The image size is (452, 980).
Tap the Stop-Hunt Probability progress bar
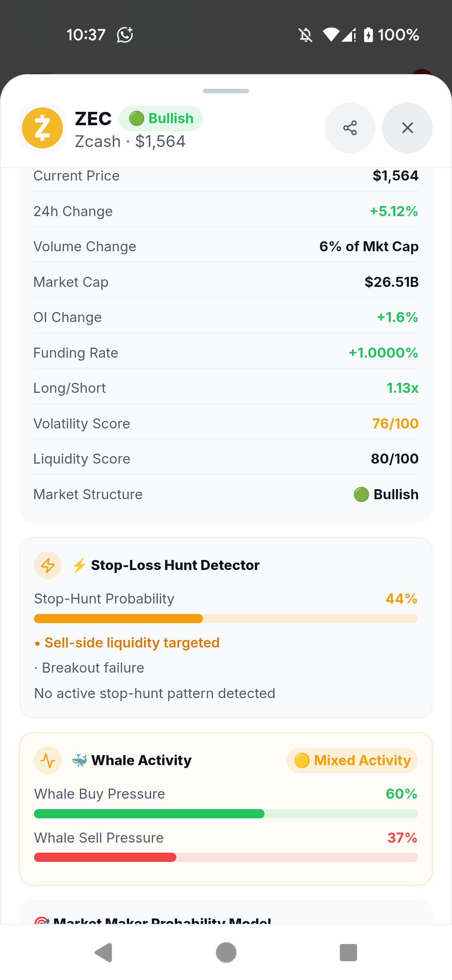(226, 619)
